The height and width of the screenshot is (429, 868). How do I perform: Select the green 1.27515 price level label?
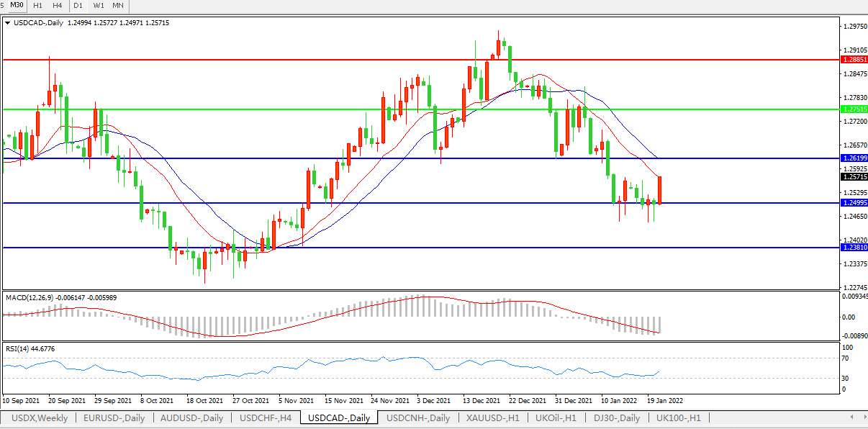point(854,109)
